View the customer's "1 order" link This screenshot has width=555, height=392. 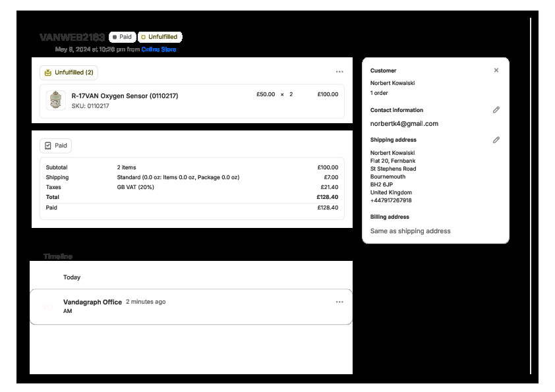tap(379, 93)
